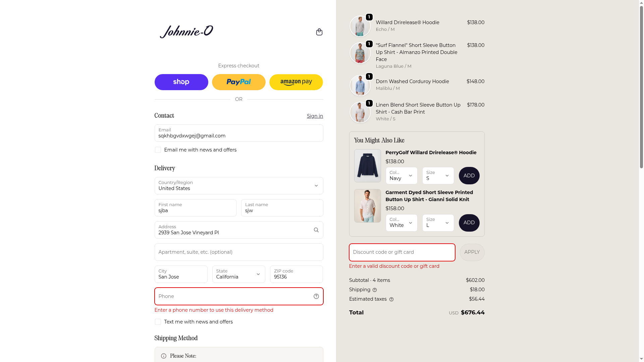
Task: Add the Garment Dyed shirt to order
Action: coord(469,223)
